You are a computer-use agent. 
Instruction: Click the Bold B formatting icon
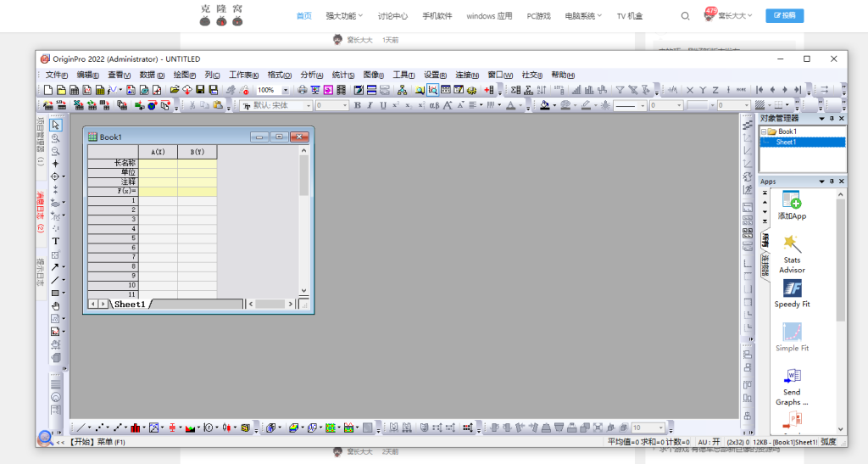point(357,105)
